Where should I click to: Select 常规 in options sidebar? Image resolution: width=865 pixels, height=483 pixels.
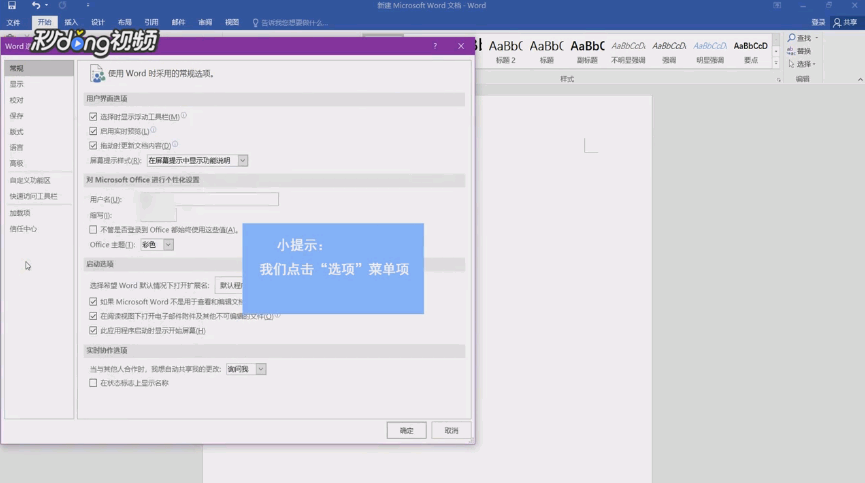39,68
